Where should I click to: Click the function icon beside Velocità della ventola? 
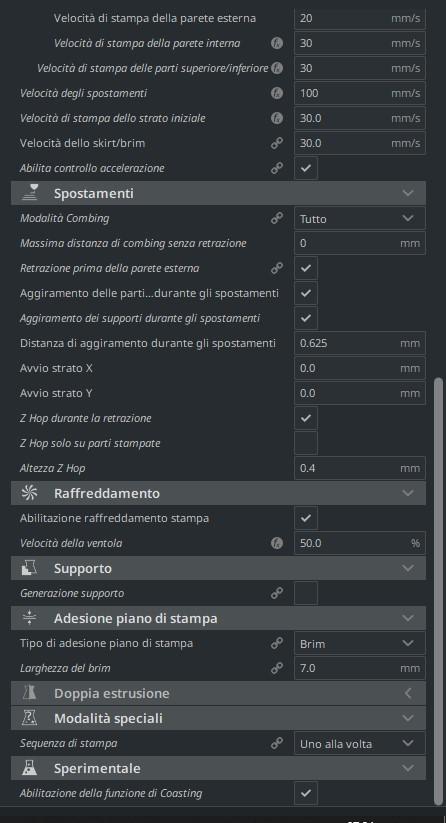coord(277,543)
